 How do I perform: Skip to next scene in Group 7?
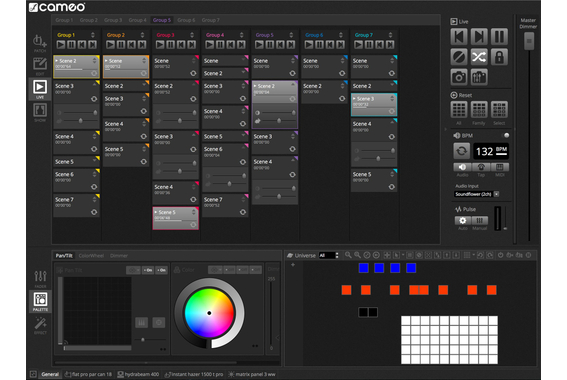pos(390,45)
